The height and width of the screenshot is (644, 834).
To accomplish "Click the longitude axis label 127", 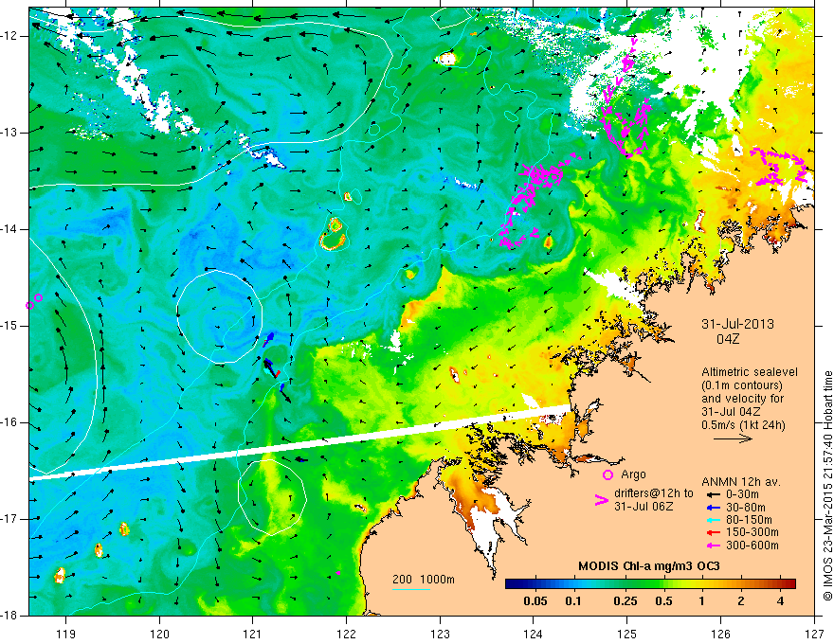I will [x=814, y=634].
